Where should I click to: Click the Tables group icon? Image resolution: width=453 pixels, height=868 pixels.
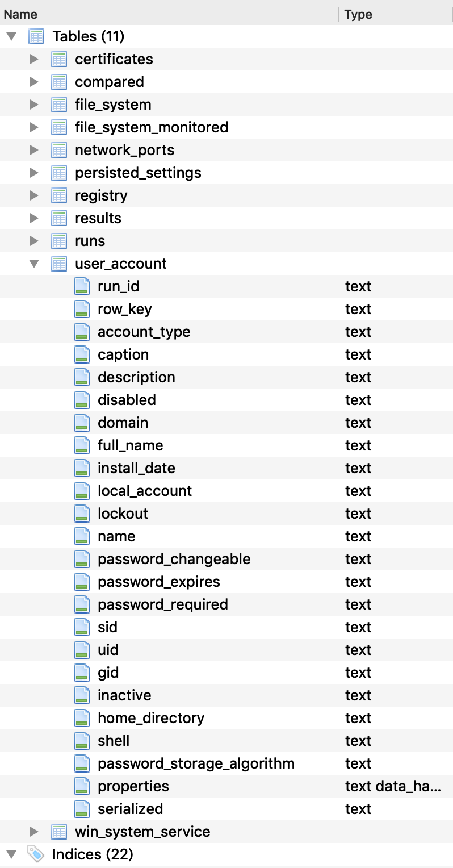pyautogui.click(x=36, y=36)
